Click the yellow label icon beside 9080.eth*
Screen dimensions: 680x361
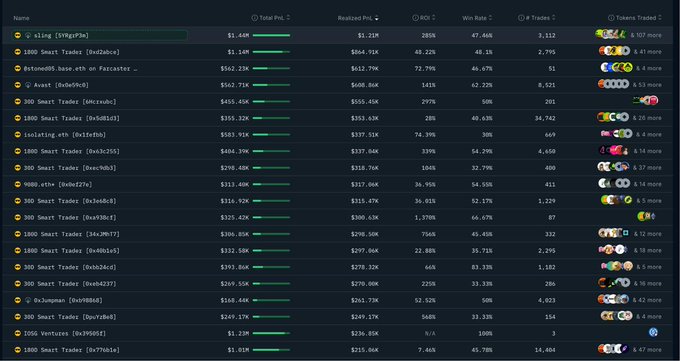(18, 184)
